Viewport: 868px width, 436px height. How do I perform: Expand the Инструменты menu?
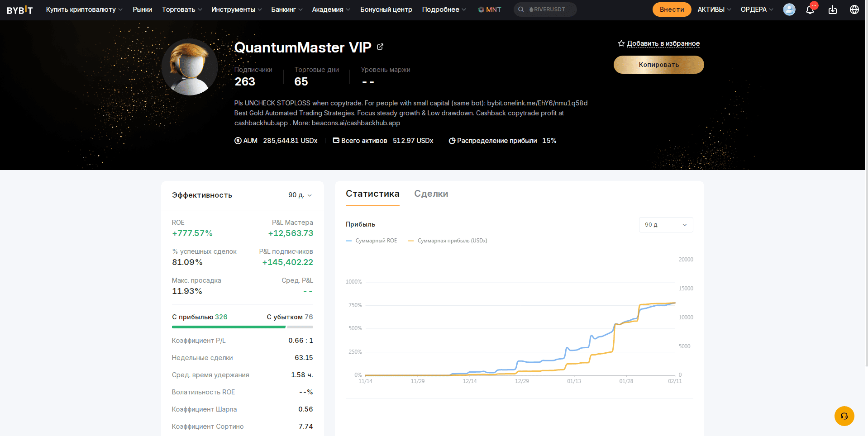(237, 9)
